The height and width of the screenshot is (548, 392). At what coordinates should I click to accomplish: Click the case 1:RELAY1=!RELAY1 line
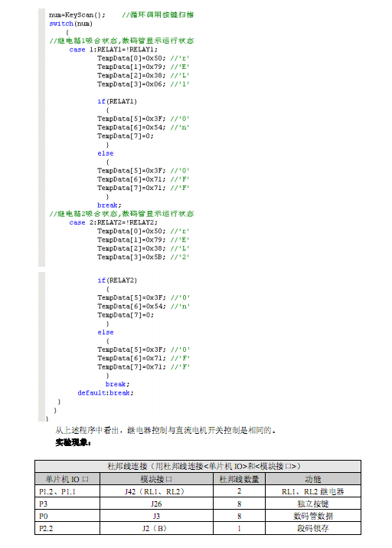(113, 49)
